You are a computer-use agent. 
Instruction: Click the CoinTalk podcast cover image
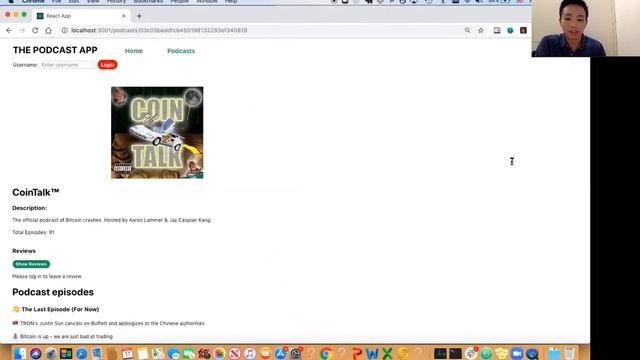point(157,133)
